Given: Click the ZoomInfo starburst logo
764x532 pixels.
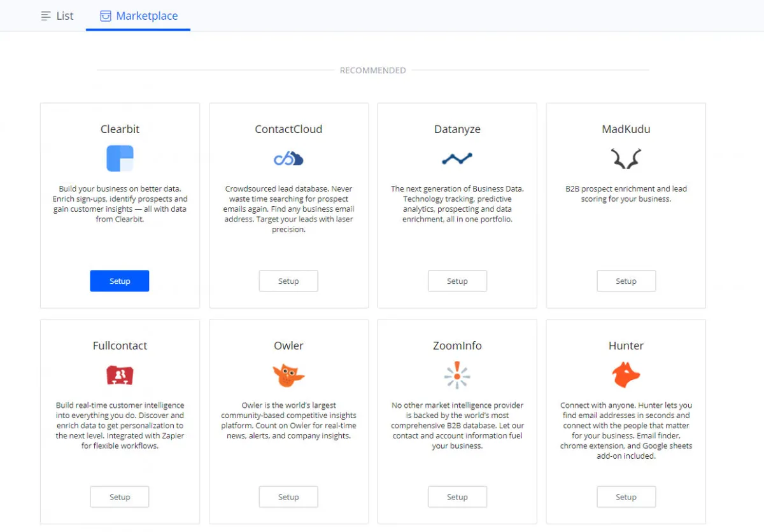Looking at the screenshot, I should click(x=457, y=375).
